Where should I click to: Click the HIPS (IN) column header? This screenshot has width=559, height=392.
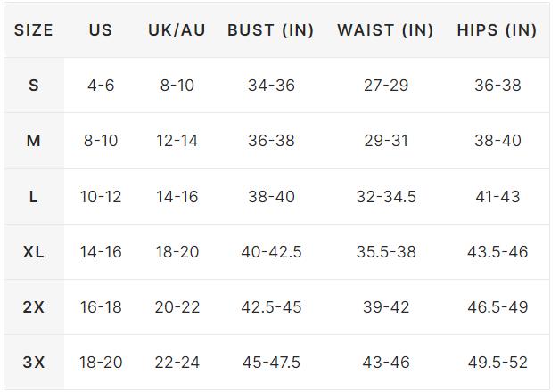pos(497,30)
